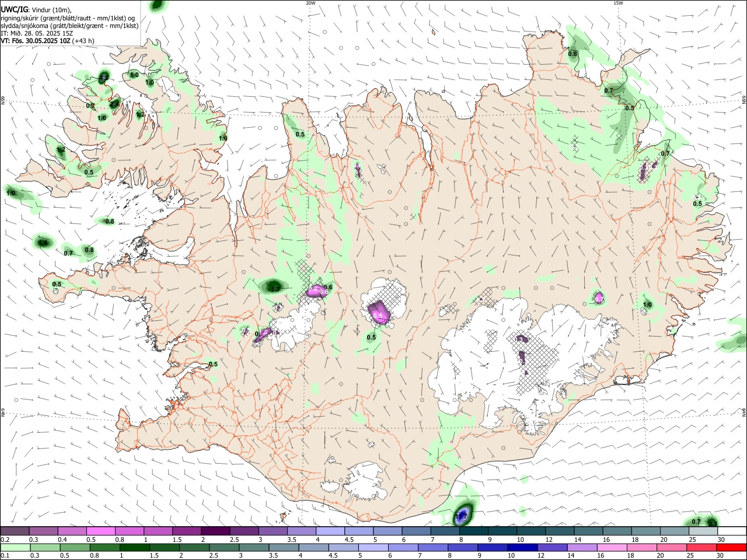Click the '15W' longitude label

(618, 3)
